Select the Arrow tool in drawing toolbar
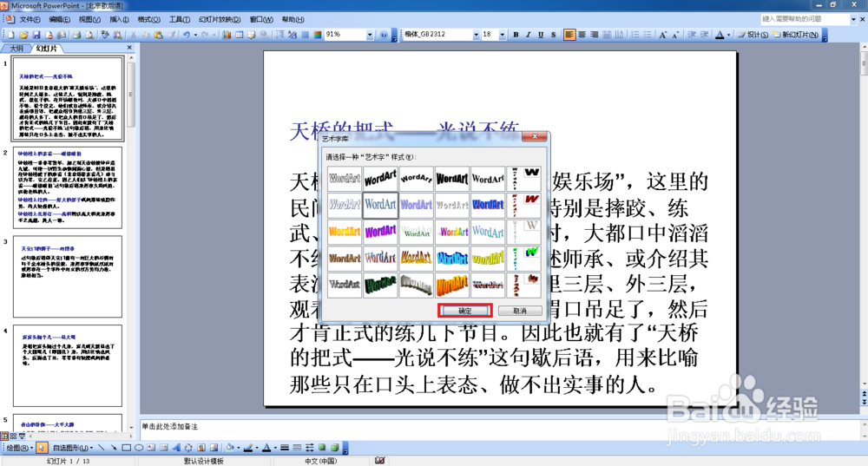This screenshot has width=868, height=466. (114, 448)
